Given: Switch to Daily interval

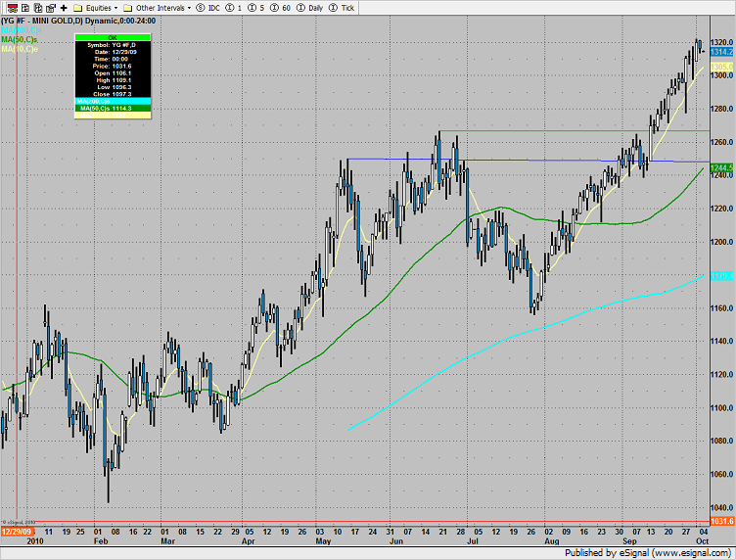Looking at the screenshot, I should tap(310, 8).
